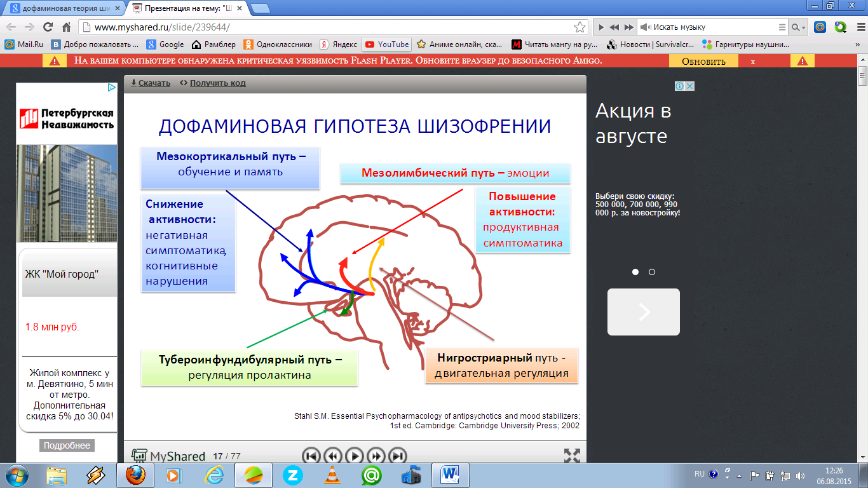Expand the music search magnifier dropdown
This screenshot has width=868, height=488.
pyautogui.click(x=797, y=27)
